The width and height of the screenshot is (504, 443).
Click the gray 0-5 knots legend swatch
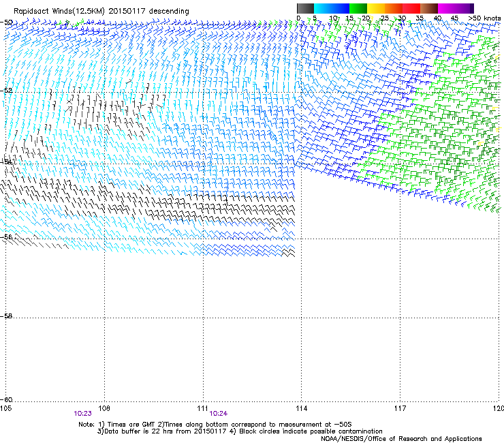tap(305, 8)
